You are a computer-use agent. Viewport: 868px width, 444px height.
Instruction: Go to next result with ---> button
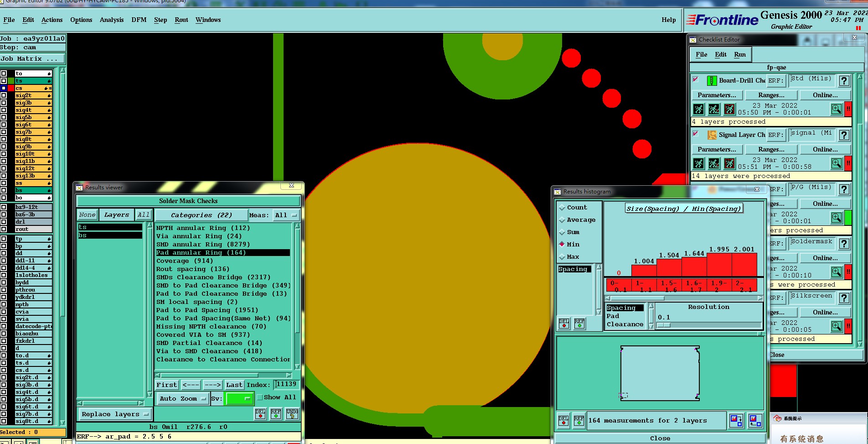tap(212, 385)
